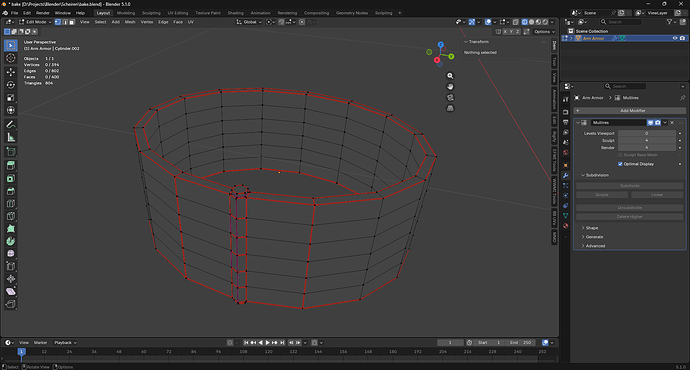Viewport: 690px width, 370px height.
Task: Switch to solid viewport shading
Action: 532,22
